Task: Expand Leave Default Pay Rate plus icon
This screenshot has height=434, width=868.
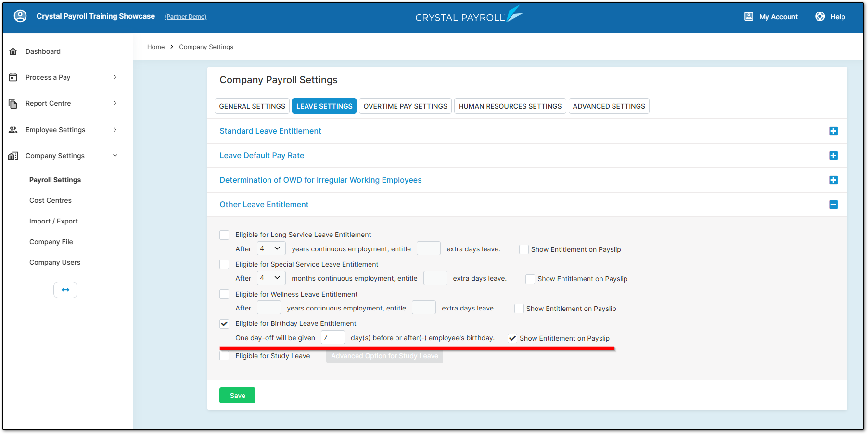Action: pos(833,156)
